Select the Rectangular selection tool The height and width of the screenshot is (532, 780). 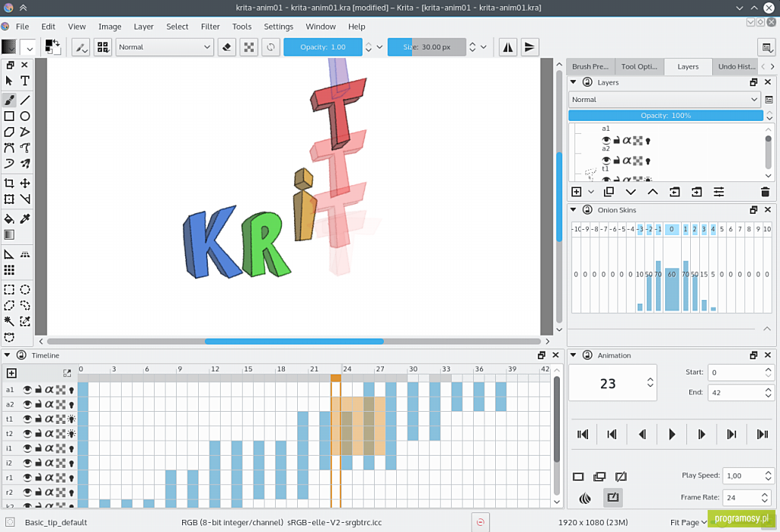click(9, 289)
